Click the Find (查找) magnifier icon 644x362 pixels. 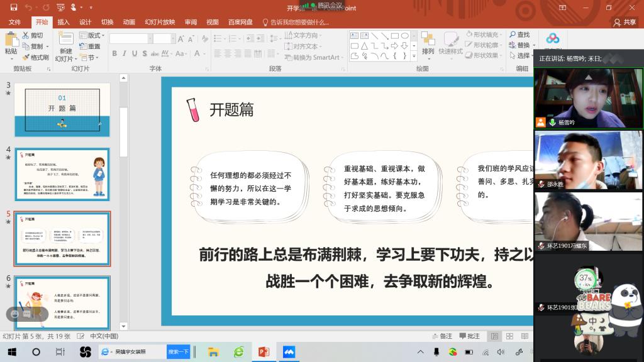(511, 35)
